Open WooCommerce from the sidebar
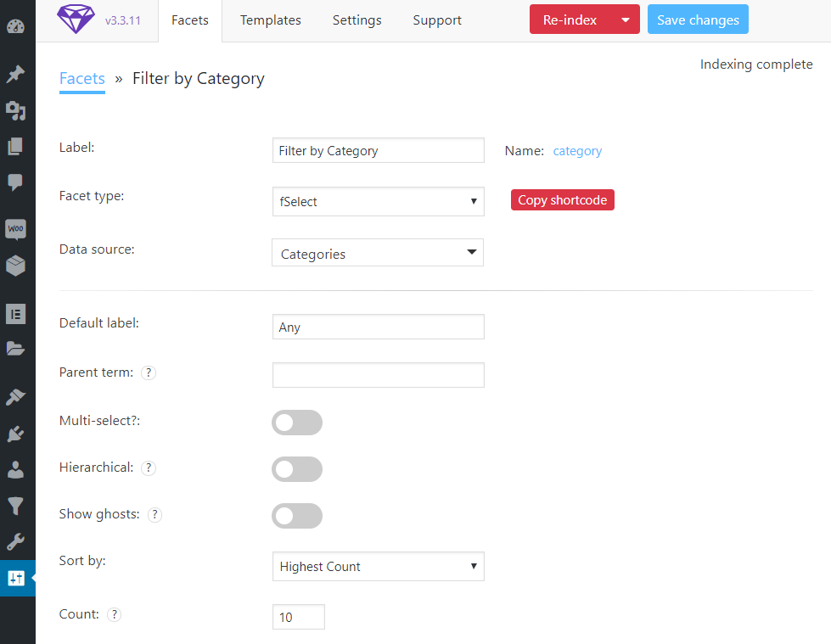Image resolution: width=831 pixels, height=644 pixels. (15, 229)
